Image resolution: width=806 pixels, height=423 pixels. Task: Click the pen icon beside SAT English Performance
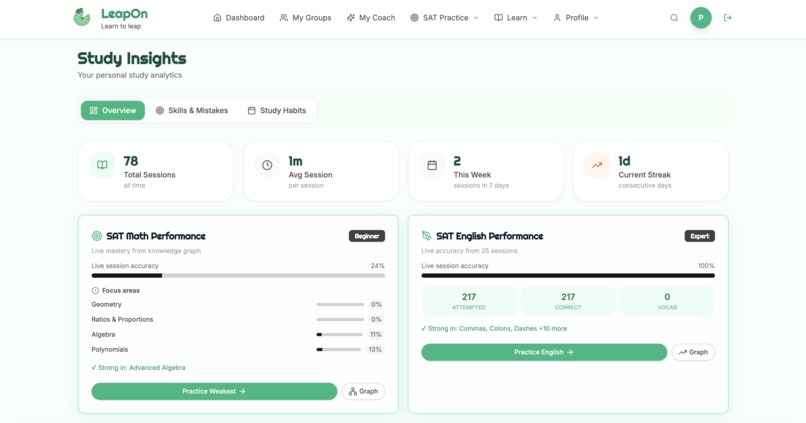(x=426, y=236)
